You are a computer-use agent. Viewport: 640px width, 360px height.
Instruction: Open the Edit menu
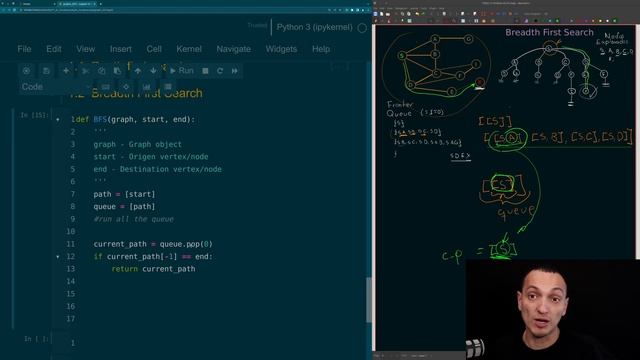54,49
